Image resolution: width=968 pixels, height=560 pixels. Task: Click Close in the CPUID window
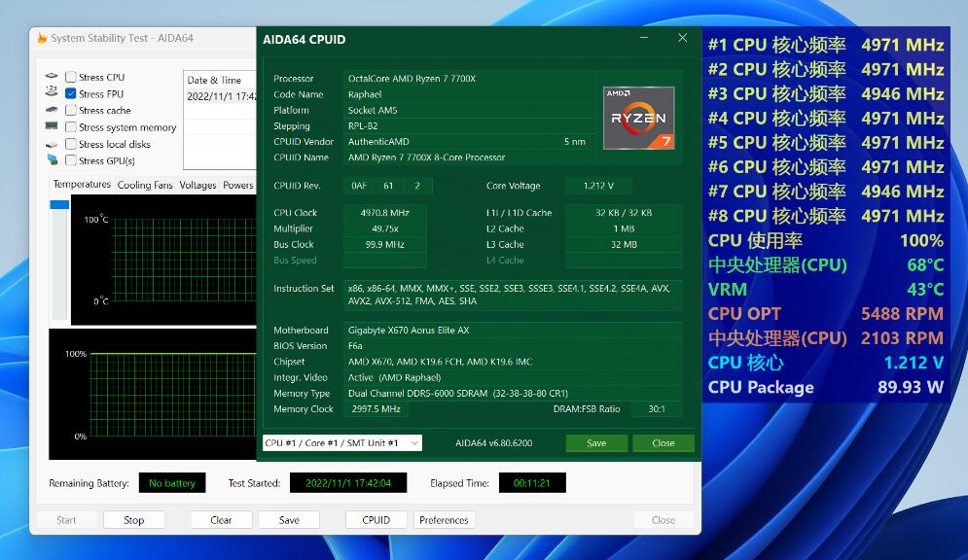point(663,442)
